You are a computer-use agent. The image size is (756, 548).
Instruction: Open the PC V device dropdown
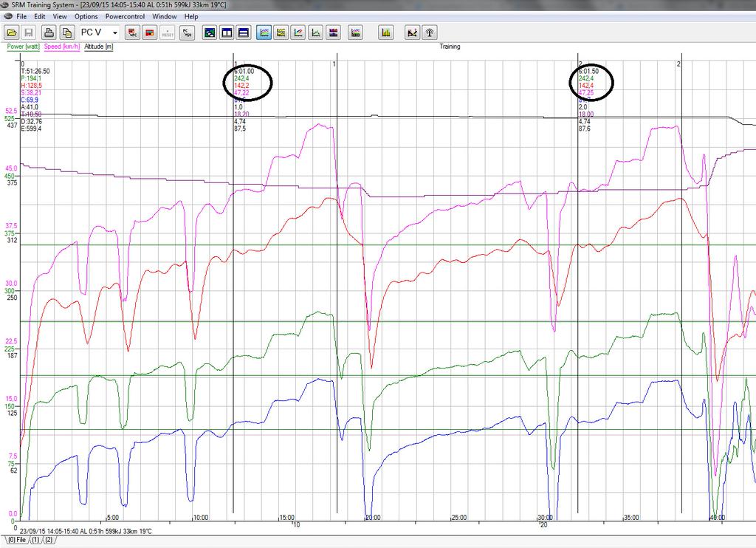pyautogui.click(x=100, y=32)
